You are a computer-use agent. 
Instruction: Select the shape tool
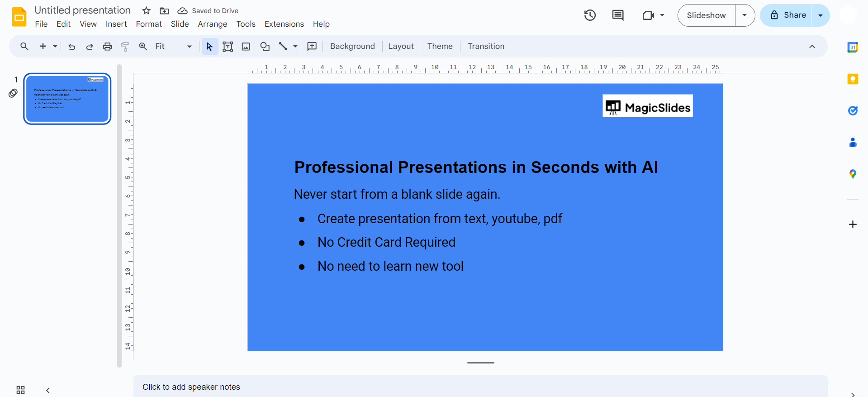pos(265,46)
